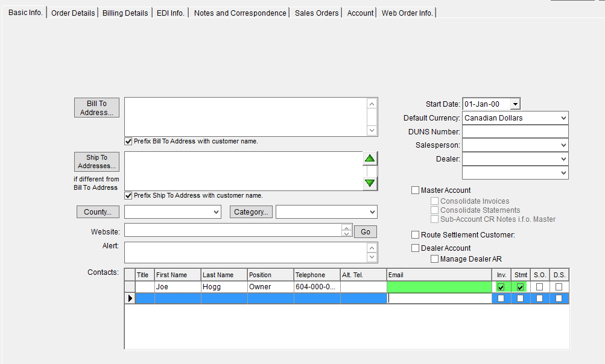Check D.S. checkbox for Joe Hogg

pos(559,287)
